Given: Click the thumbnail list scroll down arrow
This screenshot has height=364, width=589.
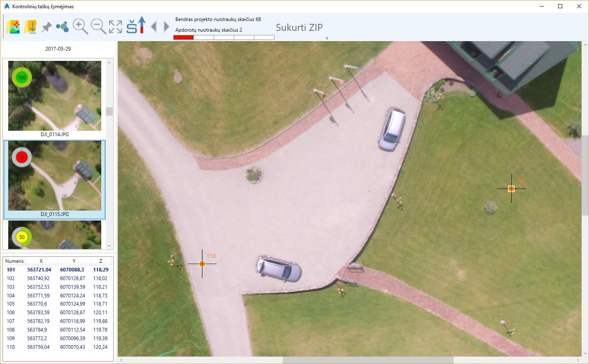Looking at the screenshot, I should click(109, 246).
